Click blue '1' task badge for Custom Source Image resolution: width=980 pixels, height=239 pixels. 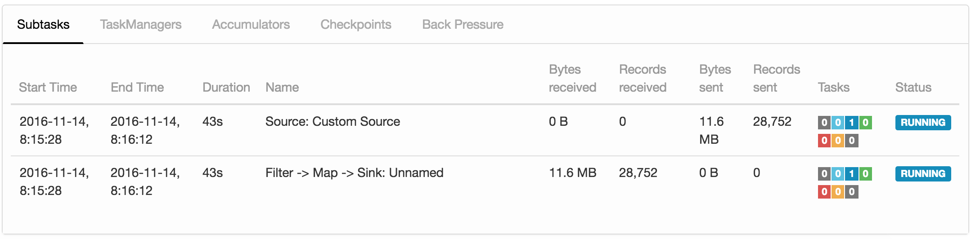coord(851,123)
